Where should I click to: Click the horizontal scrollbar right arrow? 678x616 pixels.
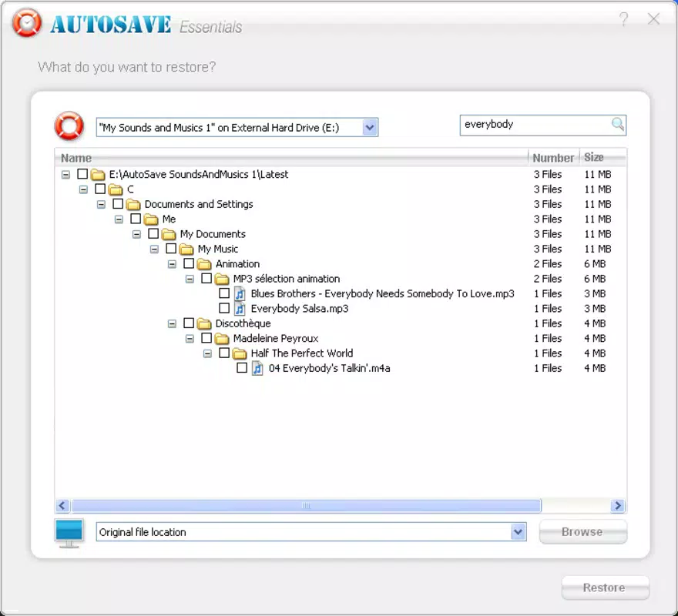pos(618,506)
